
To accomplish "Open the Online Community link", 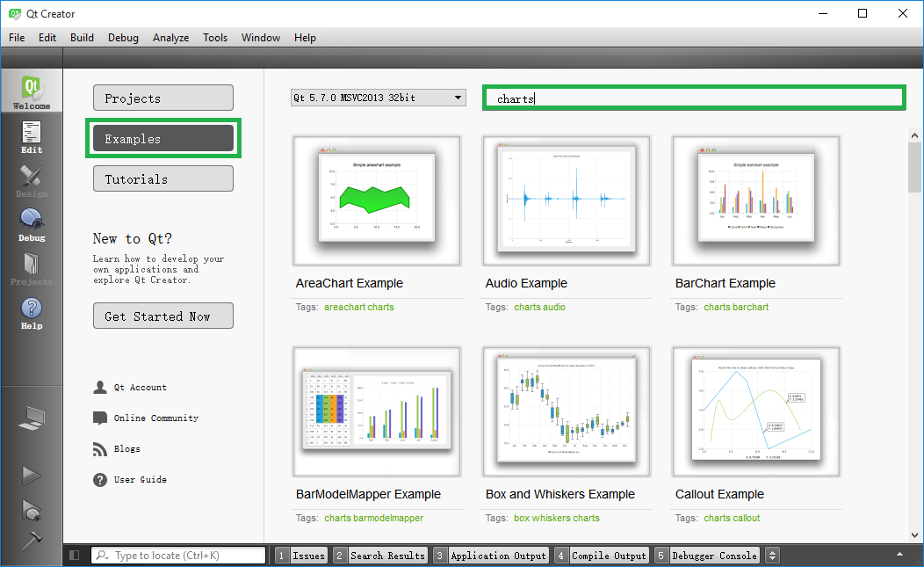I will coord(156,418).
